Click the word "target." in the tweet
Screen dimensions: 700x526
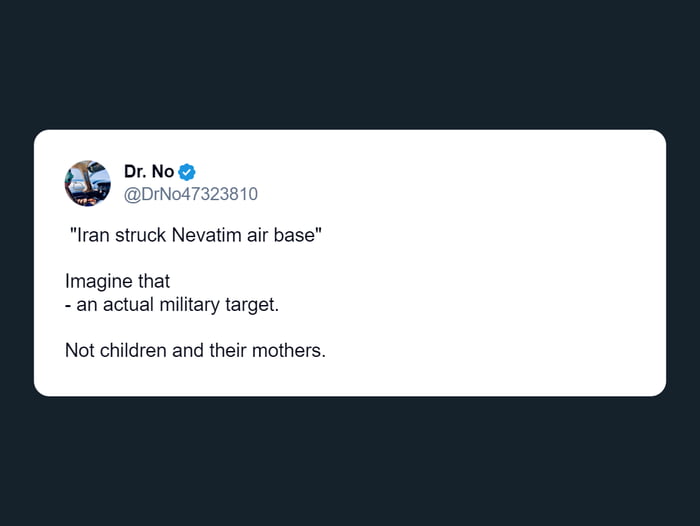(x=252, y=305)
